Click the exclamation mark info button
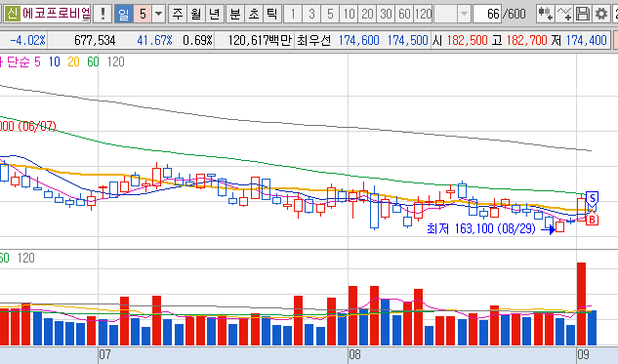Image resolution: width=618 pixels, height=364 pixels. point(103,15)
